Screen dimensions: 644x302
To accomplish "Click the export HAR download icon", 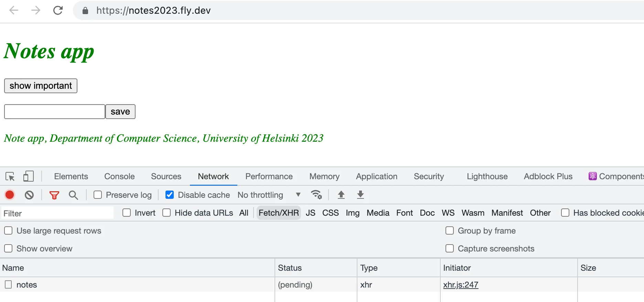I will tap(361, 195).
